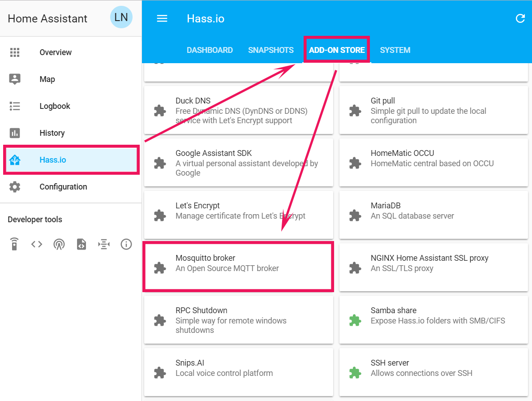Screen dimensions: 532x401
Task: Open the Mosquitto broker add-on card
Action: pyautogui.click(x=238, y=267)
